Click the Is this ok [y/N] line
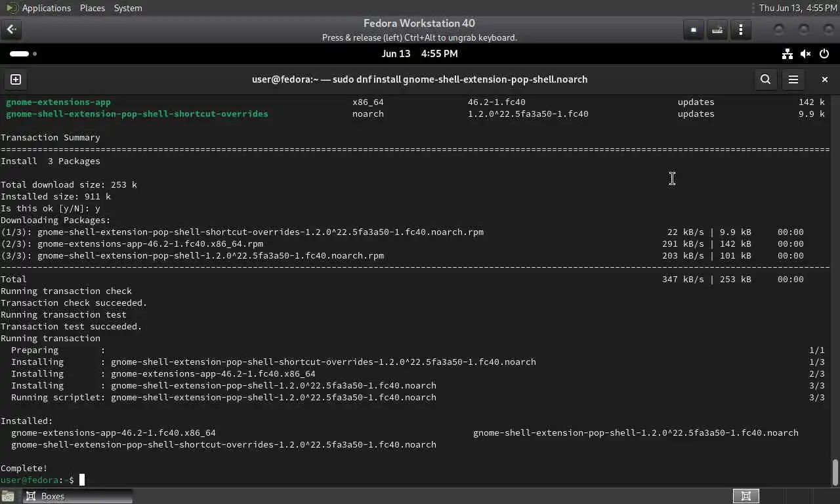 click(x=51, y=208)
